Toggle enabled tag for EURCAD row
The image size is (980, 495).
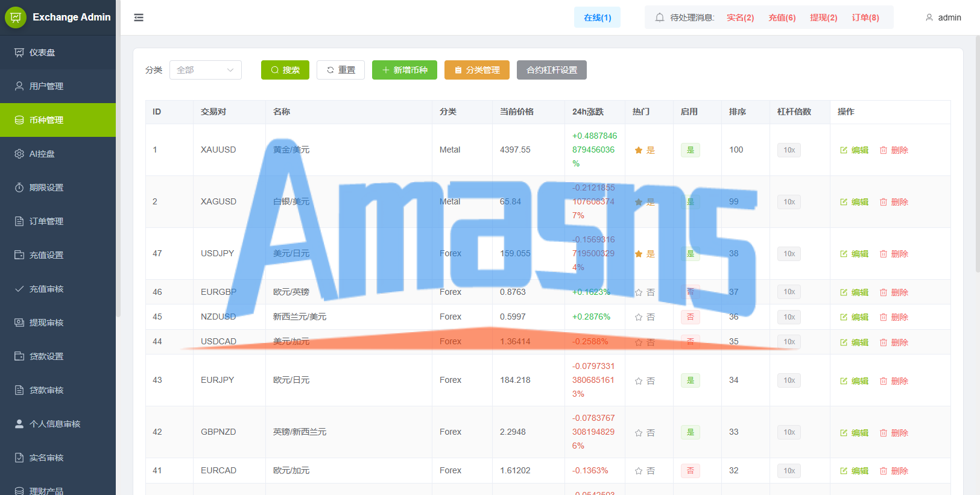coord(691,471)
